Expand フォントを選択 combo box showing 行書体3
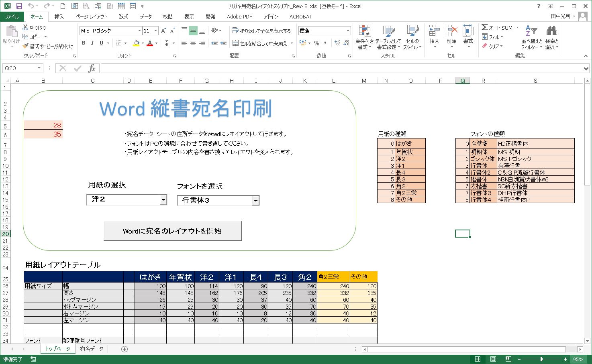Image resolution: width=592 pixels, height=364 pixels. 255,201
